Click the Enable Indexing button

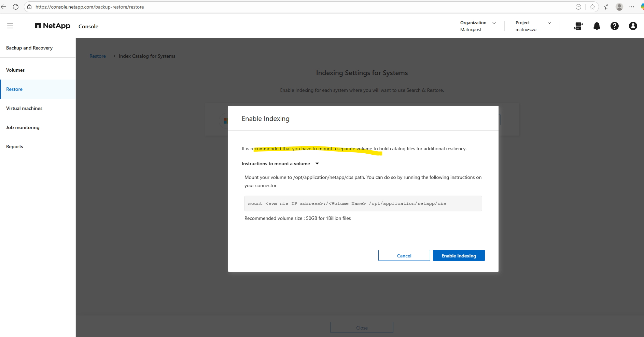459,255
